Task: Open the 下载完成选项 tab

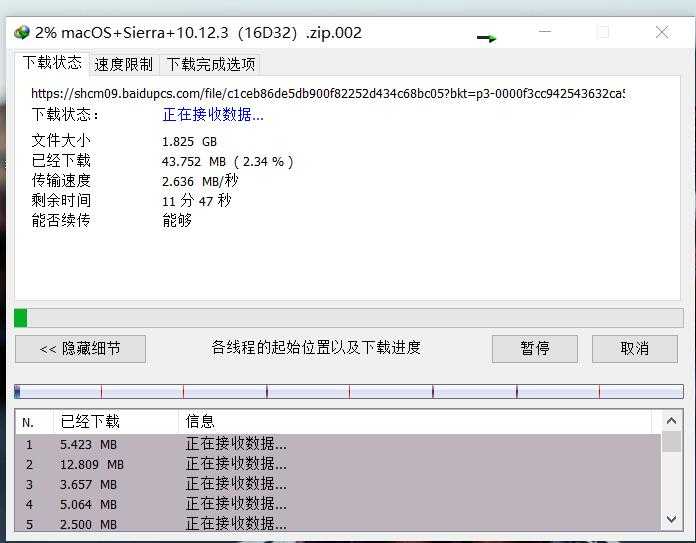Action: pyautogui.click(x=211, y=64)
